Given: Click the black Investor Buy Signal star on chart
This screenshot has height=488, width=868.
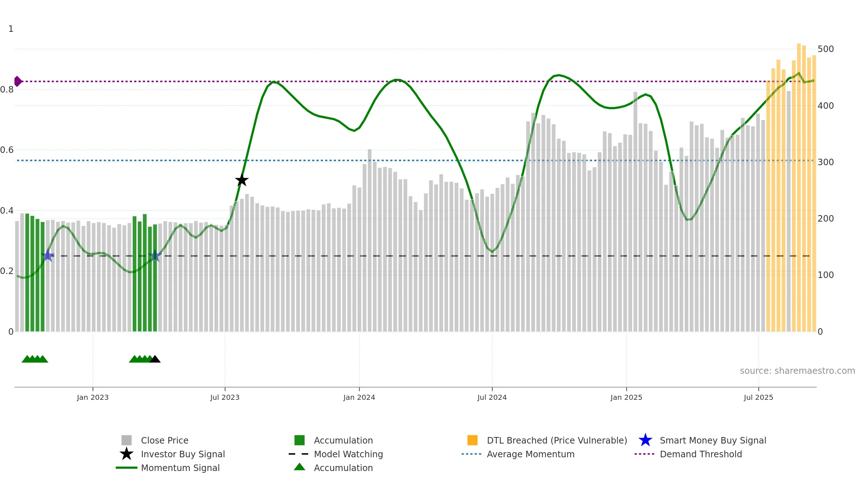Looking at the screenshot, I should (x=242, y=180).
